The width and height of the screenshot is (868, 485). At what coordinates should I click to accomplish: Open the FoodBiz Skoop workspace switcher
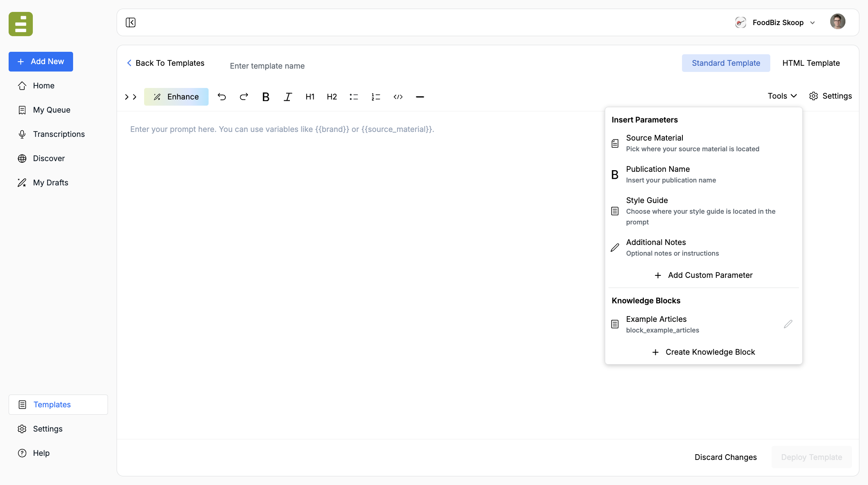tap(775, 23)
